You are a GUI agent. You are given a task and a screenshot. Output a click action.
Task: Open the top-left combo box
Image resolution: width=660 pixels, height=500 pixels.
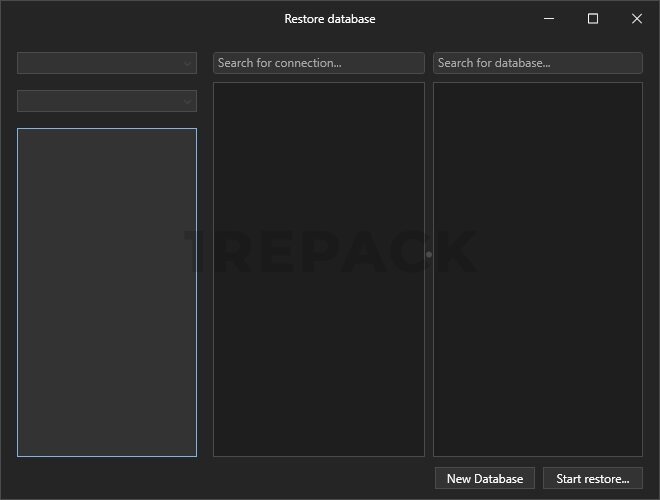coord(100,63)
